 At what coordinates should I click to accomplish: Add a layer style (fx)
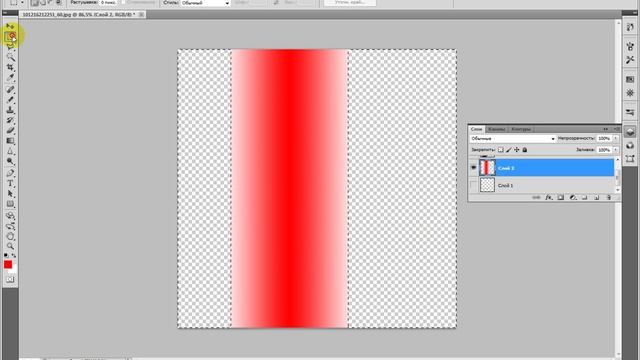pyautogui.click(x=549, y=198)
